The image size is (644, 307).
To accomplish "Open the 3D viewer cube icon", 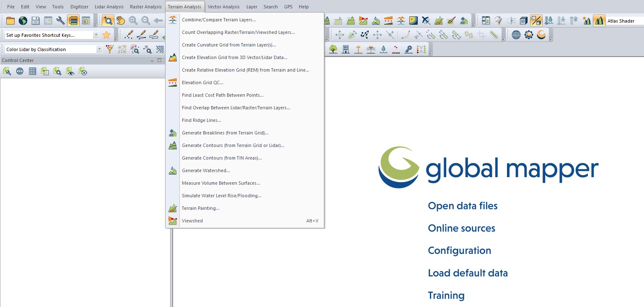I will click(523, 21).
